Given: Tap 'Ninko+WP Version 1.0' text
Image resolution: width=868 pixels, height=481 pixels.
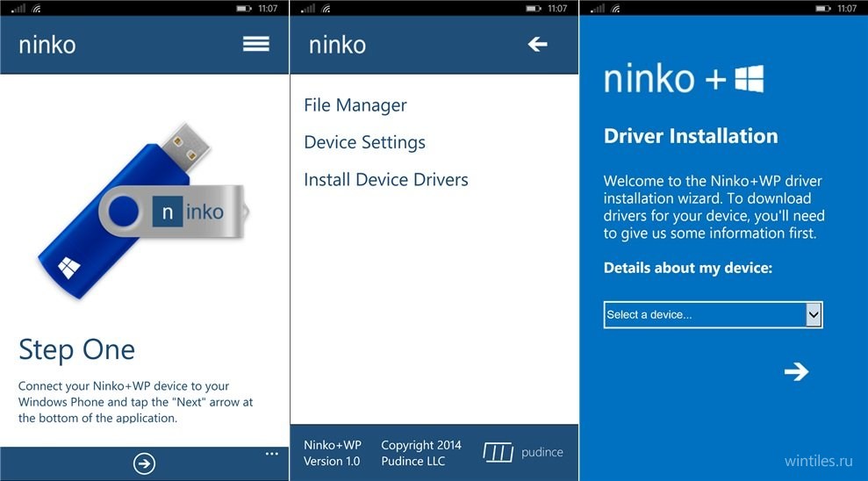Looking at the screenshot, I should 332,453.
